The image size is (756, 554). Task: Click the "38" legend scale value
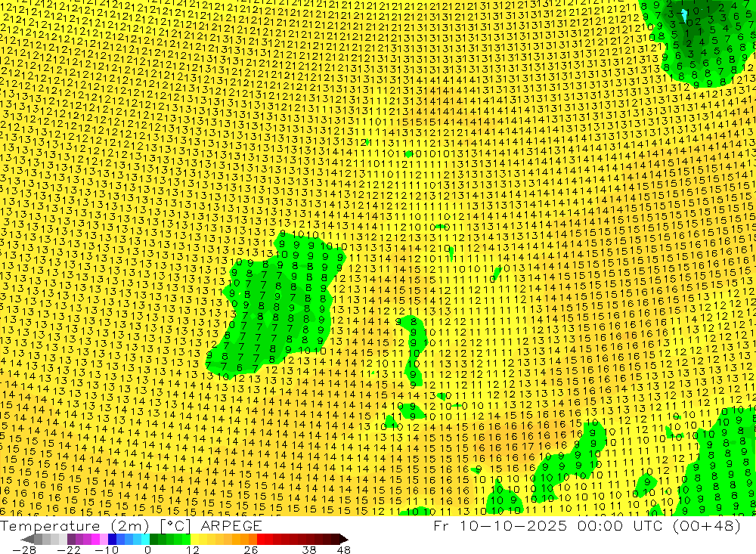point(309,550)
